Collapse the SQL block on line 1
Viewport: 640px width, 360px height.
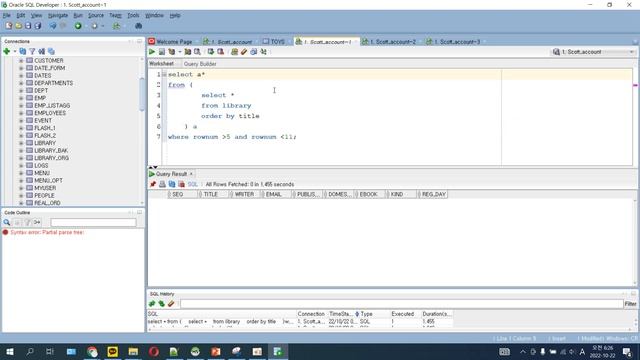164,75
